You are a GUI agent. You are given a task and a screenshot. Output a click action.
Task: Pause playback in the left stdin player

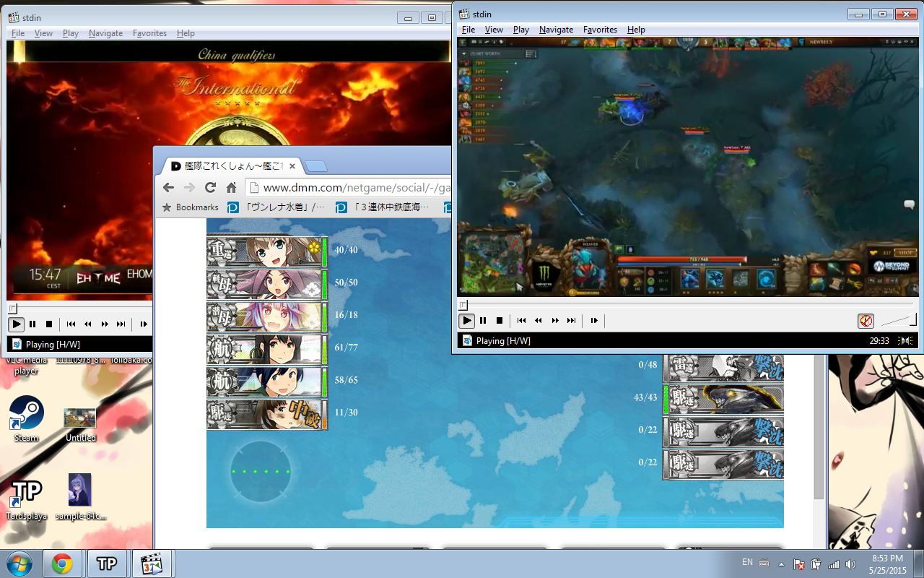[x=32, y=324]
